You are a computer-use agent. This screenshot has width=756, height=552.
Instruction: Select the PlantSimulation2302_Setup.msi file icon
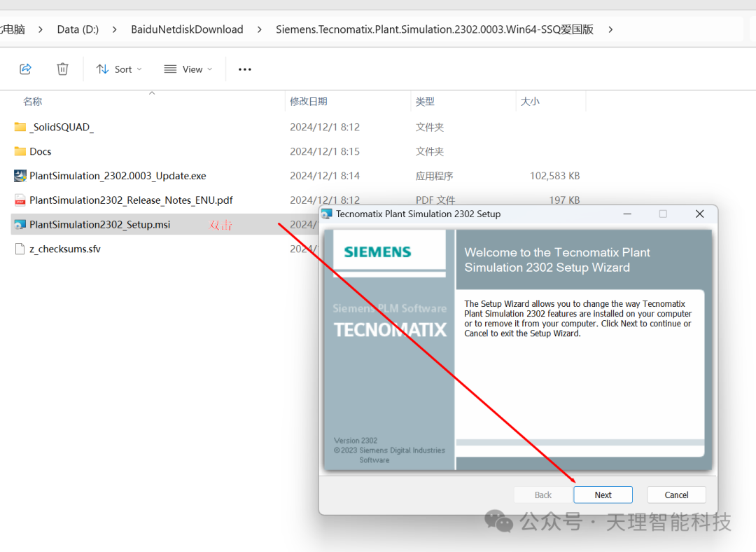[x=20, y=224]
